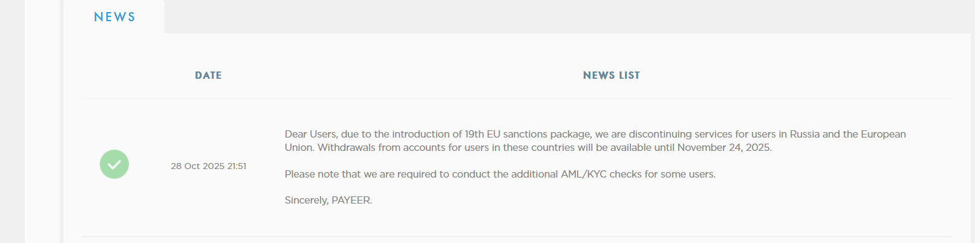Image resolution: width=980 pixels, height=243 pixels.
Task: Open the NEWS tab
Action: point(114,17)
